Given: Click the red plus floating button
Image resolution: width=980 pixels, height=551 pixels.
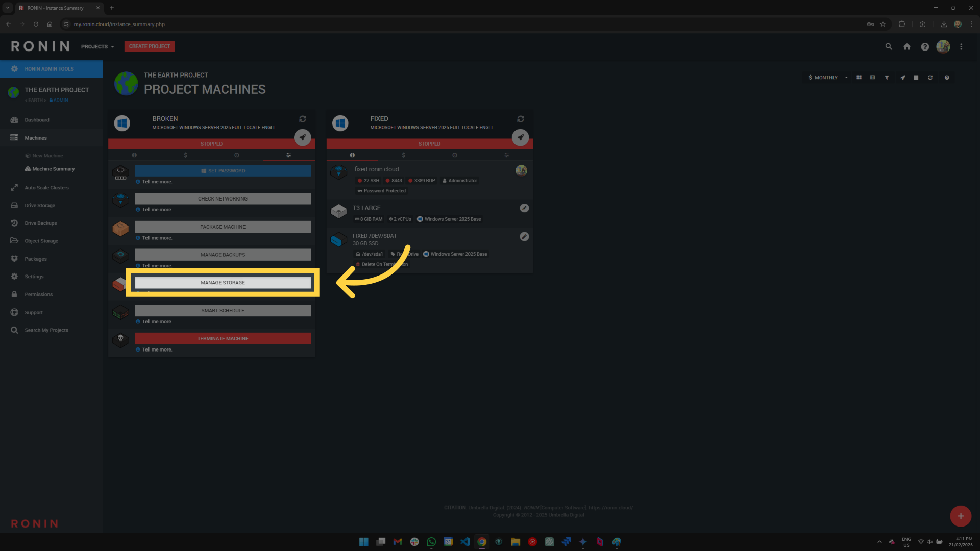Looking at the screenshot, I should coord(961,516).
